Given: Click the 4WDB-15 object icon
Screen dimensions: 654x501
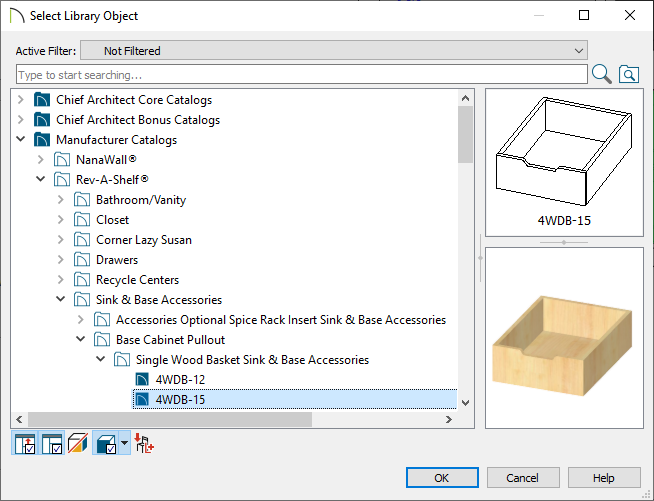Looking at the screenshot, I should (142, 400).
